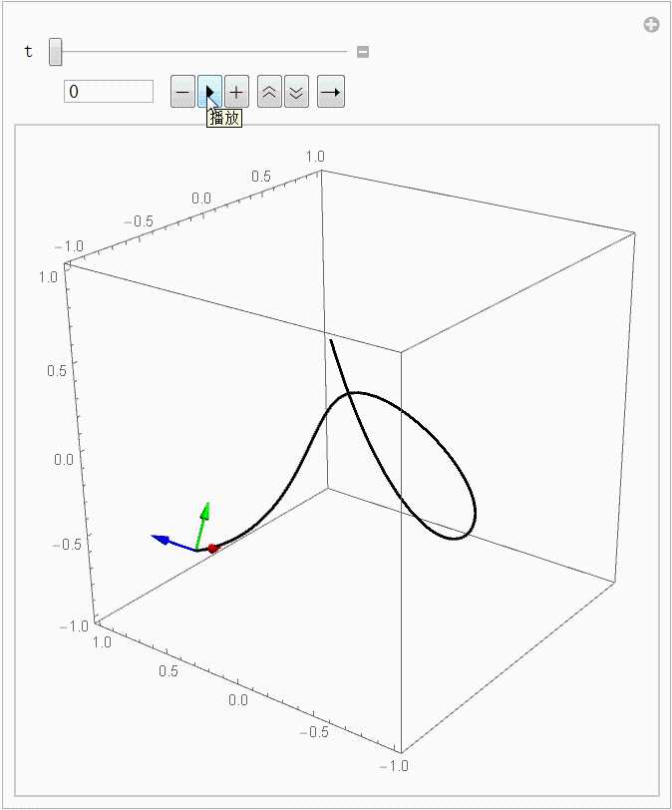This screenshot has height=810, width=672.
Task: Click the t slider thumb
Action: pyautogui.click(x=55, y=52)
